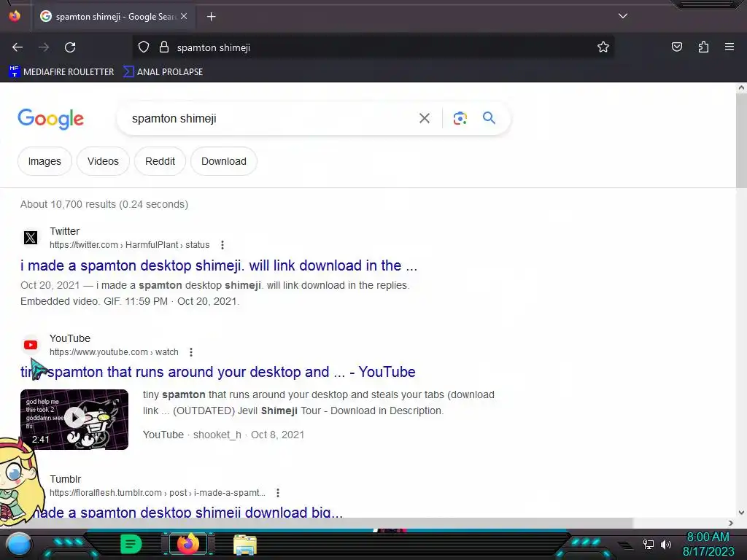The image size is (747, 560).
Task: Go back with the browser back arrow
Action: coord(18,47)
